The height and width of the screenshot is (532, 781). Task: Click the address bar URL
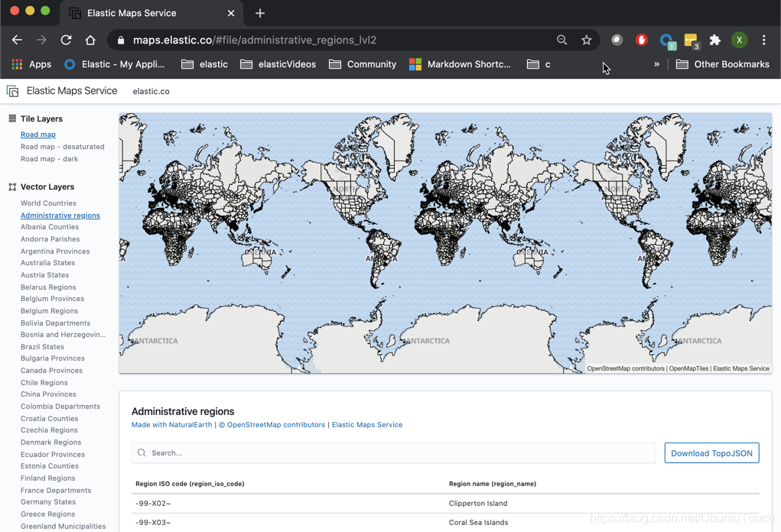255,40
